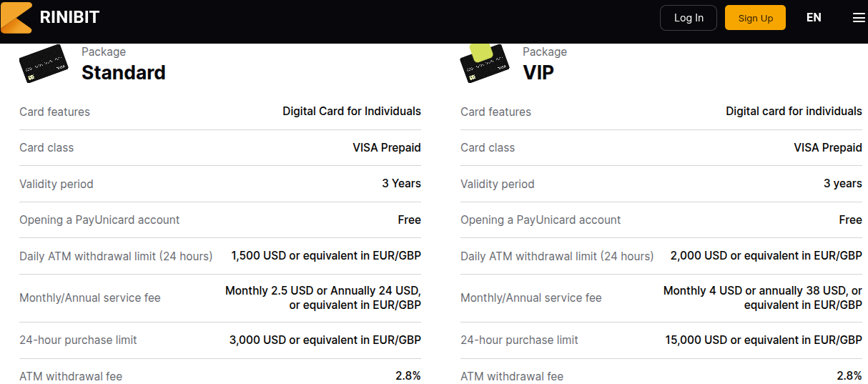Select the VIP package heading

[538, 72]
